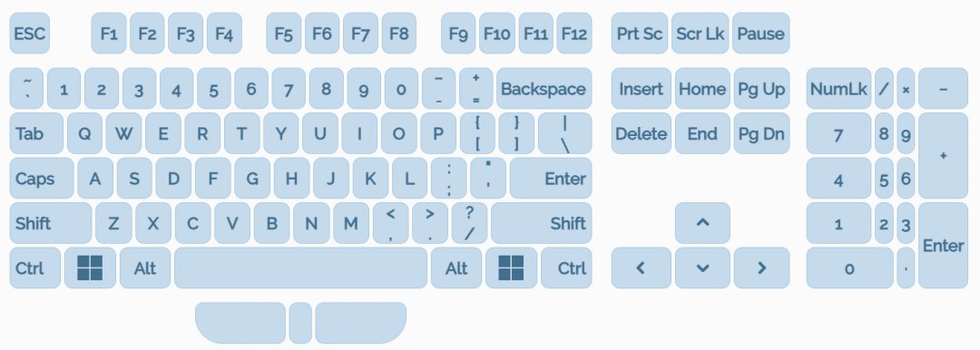This screenshot has height=350, width=980.
Task: Click the Backspace key
Action: [x=544, y=89]
